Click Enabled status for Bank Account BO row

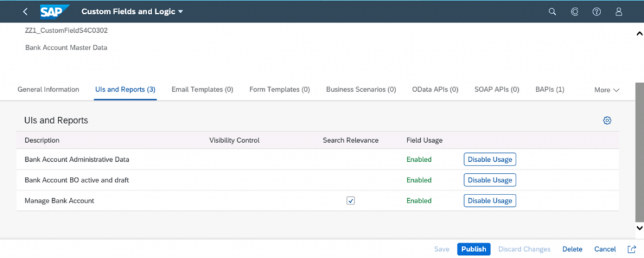[x=419, y=180]
